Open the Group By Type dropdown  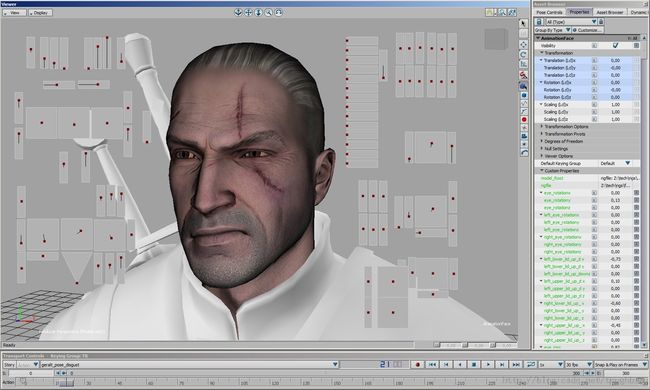[x=553, y=30]
